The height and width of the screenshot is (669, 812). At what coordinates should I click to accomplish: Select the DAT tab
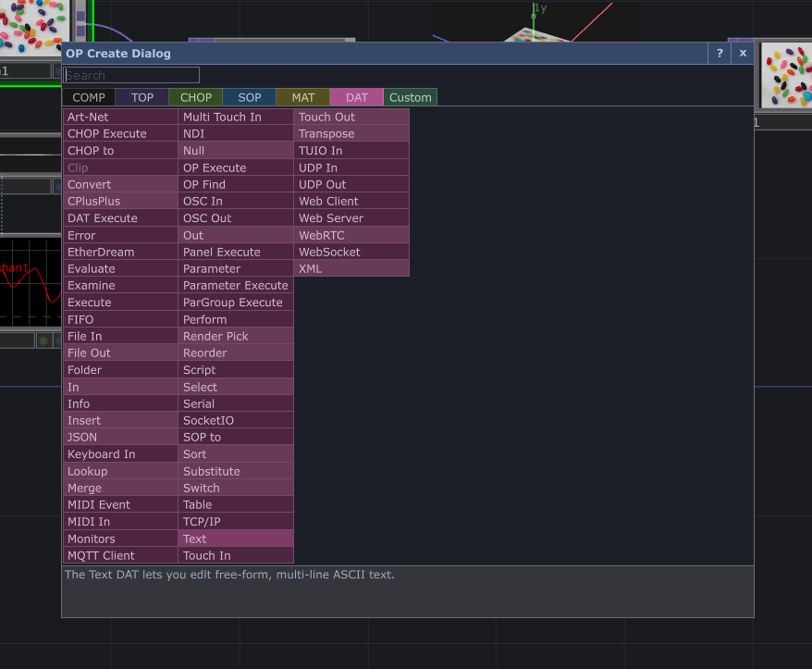click(357, 97)
